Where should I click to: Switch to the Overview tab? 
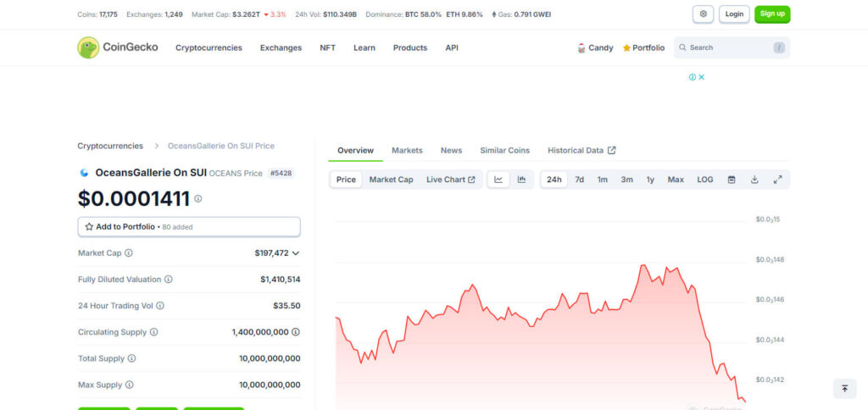(x=355, y=151)
